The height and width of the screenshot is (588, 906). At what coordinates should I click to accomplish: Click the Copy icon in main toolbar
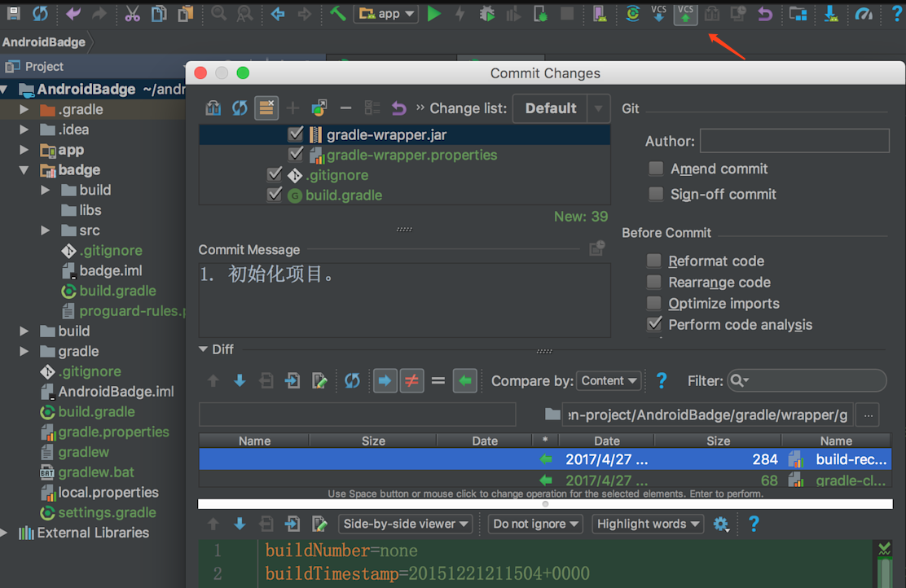coord(159,13)
